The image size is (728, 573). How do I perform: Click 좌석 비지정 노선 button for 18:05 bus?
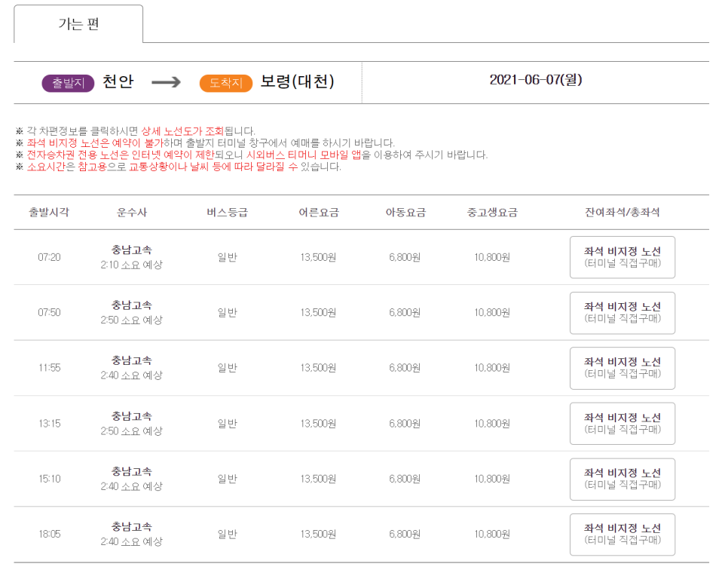click(622, 535)
